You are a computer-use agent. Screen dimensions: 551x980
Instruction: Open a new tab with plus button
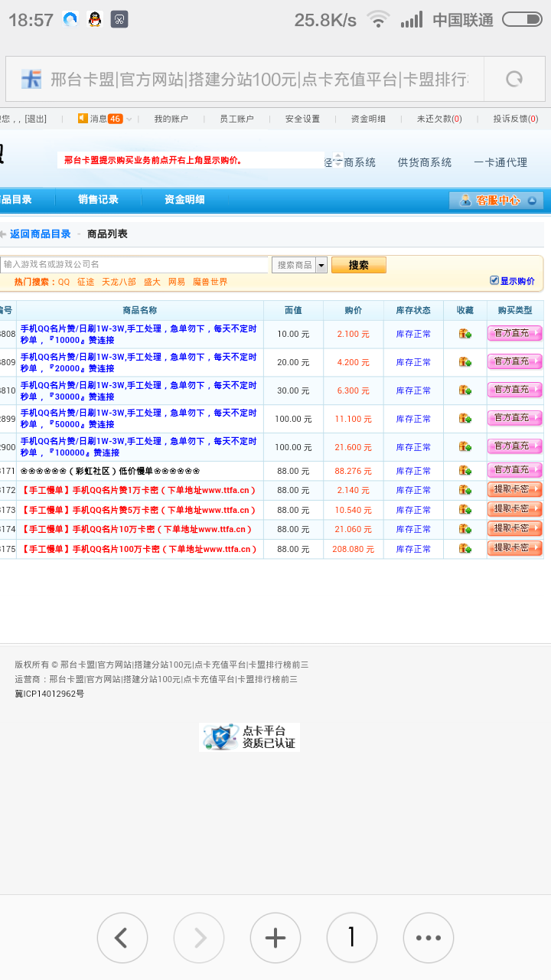click(x=275, y=937)
